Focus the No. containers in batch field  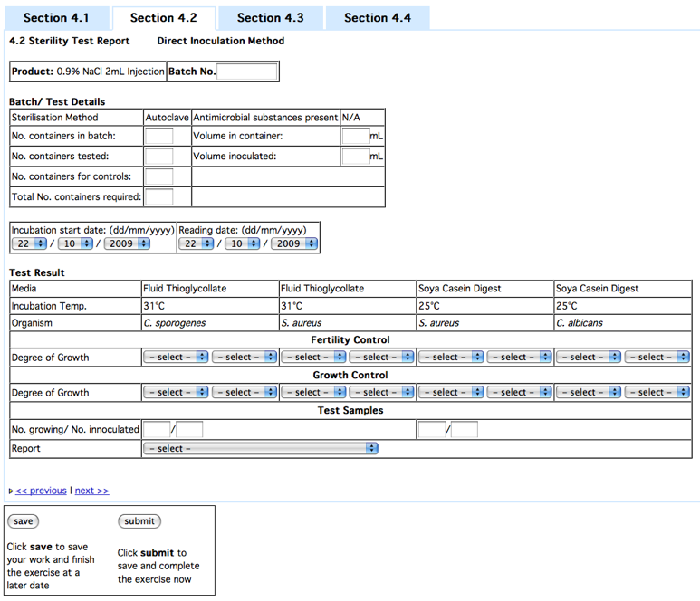tap(158, 137)
